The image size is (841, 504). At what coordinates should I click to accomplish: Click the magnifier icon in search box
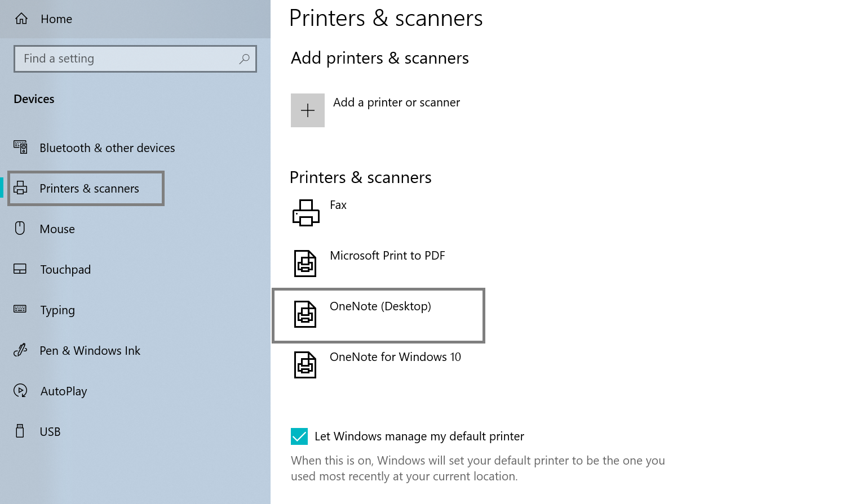(244, 59)
